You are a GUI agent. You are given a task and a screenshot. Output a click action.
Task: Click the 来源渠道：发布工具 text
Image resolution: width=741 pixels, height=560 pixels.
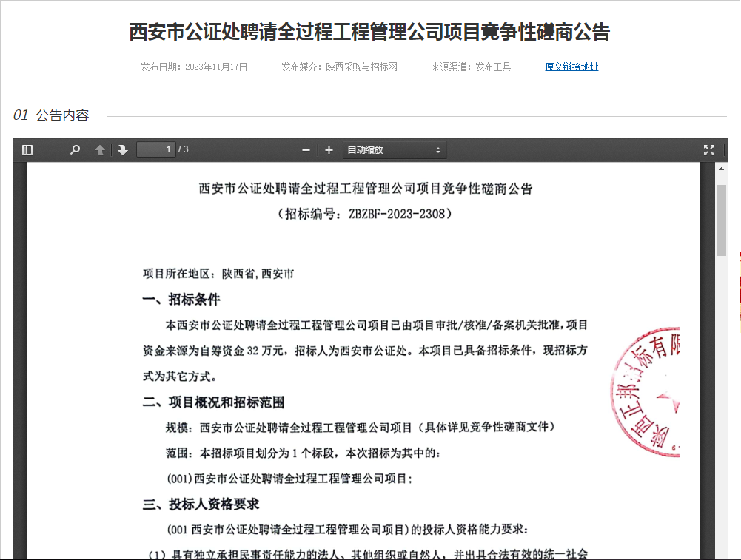pyautogui.click(x=471, y=67)
